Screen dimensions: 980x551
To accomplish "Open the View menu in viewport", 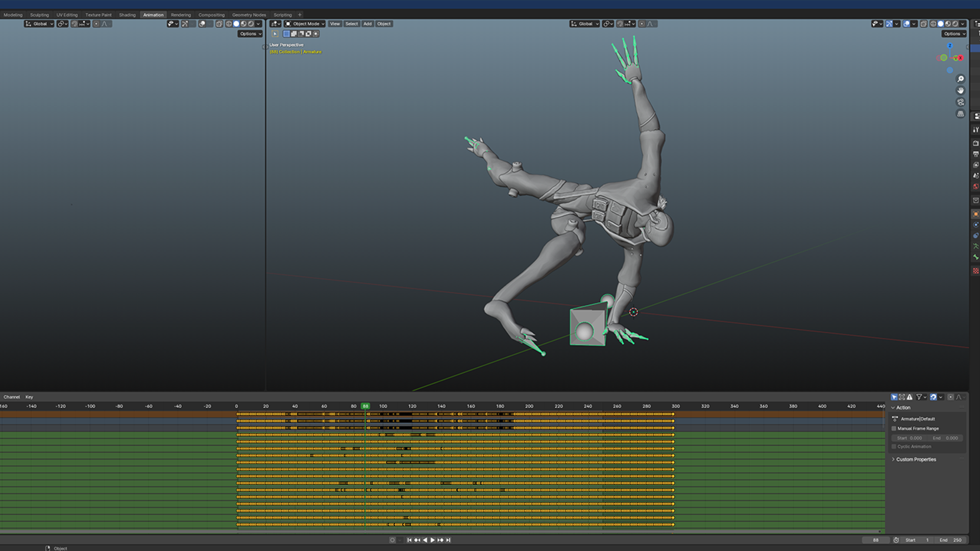I will tap(335, 23).
